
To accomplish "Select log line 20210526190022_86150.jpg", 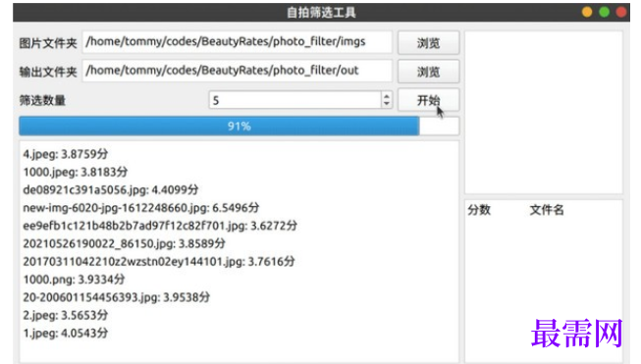I will click(x=125, y=244).
